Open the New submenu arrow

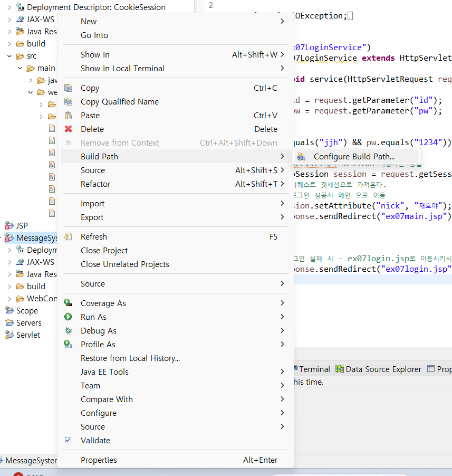point(282,21)
